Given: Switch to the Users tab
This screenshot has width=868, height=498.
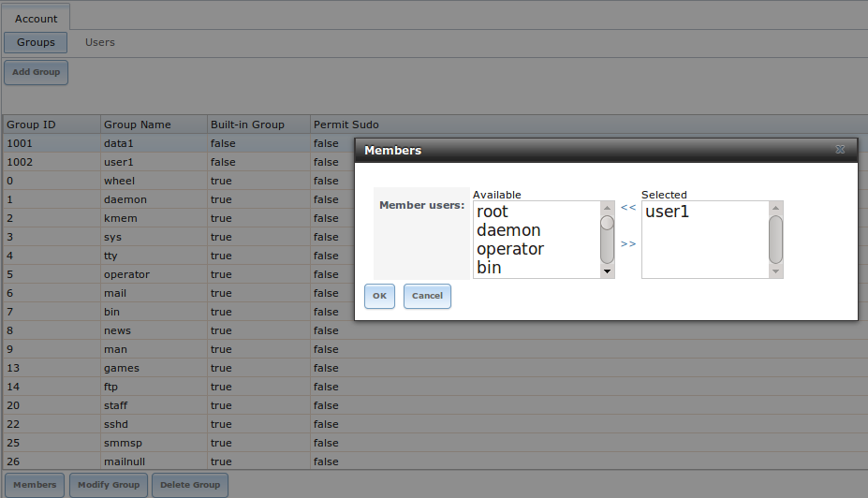Looking at the screenshot, I should [100, 42].
